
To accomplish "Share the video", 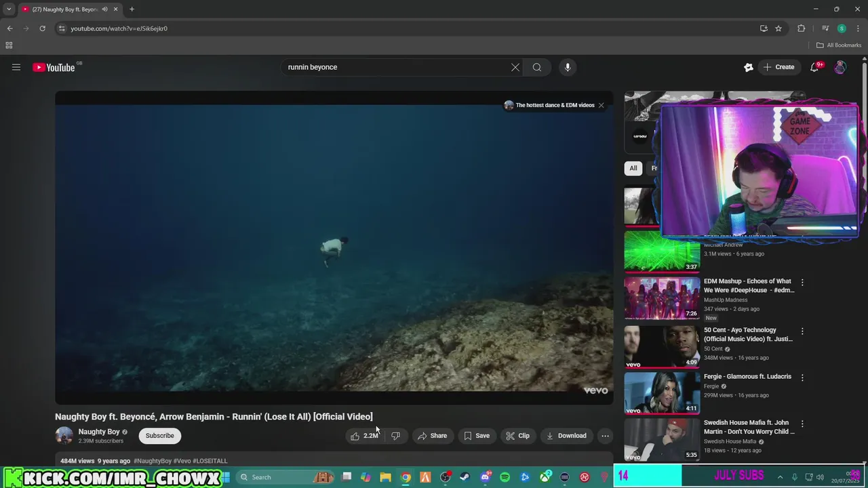I will tap(432, 436).
